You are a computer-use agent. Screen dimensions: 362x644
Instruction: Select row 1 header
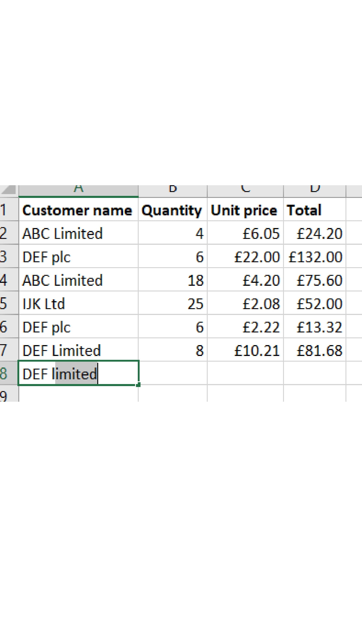(5, 209)
